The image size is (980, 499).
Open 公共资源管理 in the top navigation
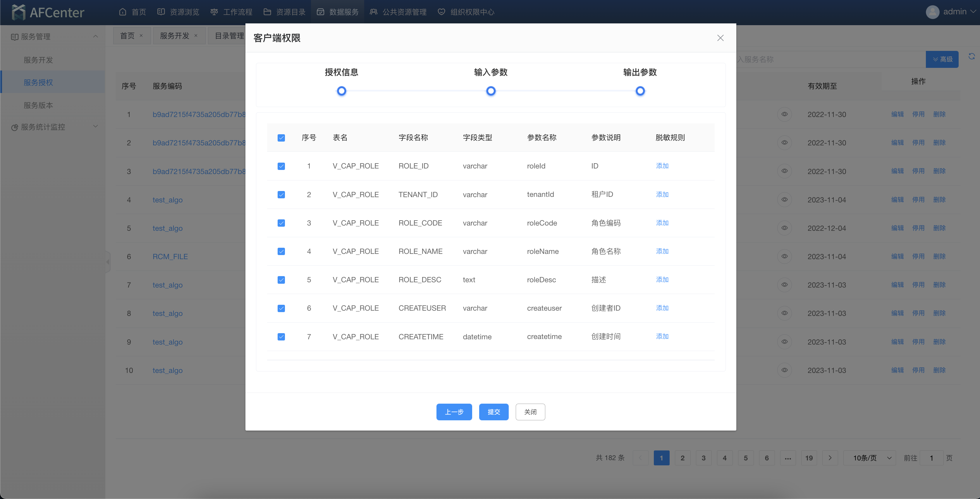(x=398, y=12)
